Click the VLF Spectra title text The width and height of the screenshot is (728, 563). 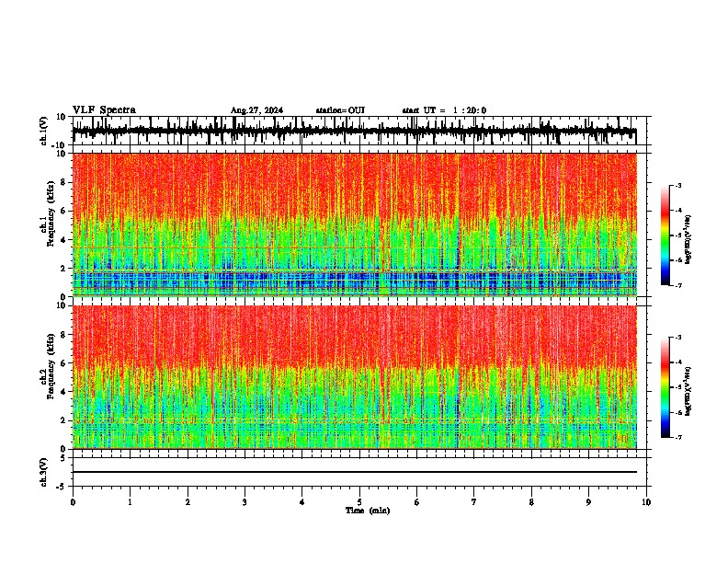pyautogui.click(x=104, y=110)
